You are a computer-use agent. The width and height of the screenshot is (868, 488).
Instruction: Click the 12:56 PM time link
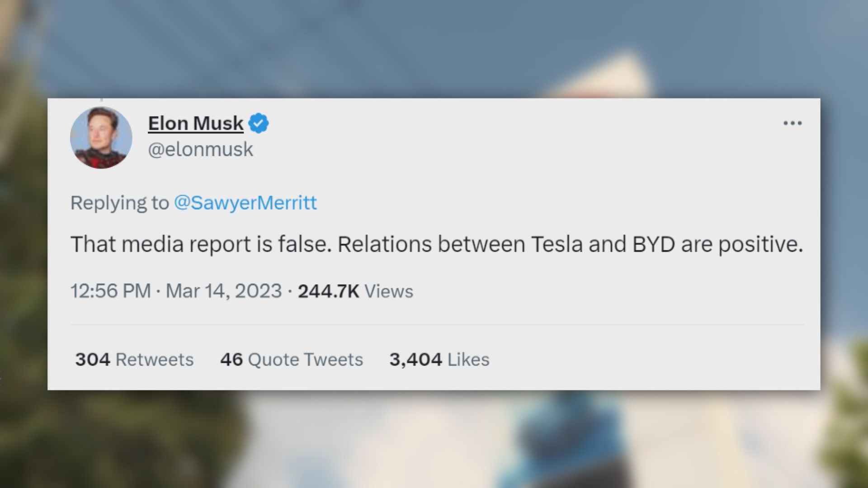point(110,291)
